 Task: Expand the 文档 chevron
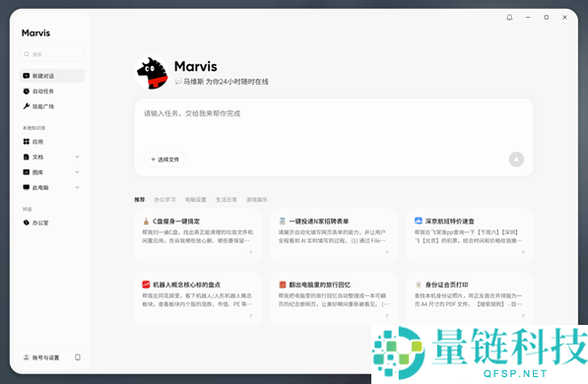click(x=77, y=157)
